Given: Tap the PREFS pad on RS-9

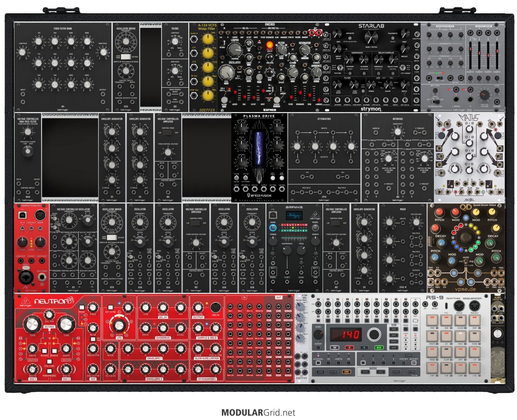Looking at the screenshot, I should (x=432, y=336).
